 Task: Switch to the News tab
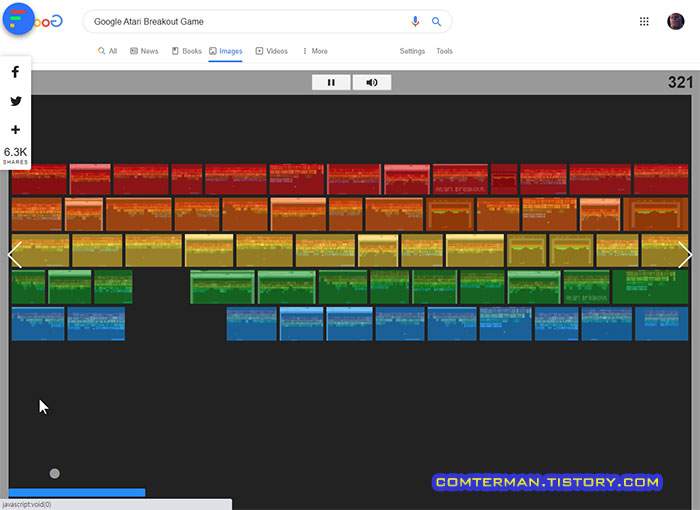pos(144,51)
